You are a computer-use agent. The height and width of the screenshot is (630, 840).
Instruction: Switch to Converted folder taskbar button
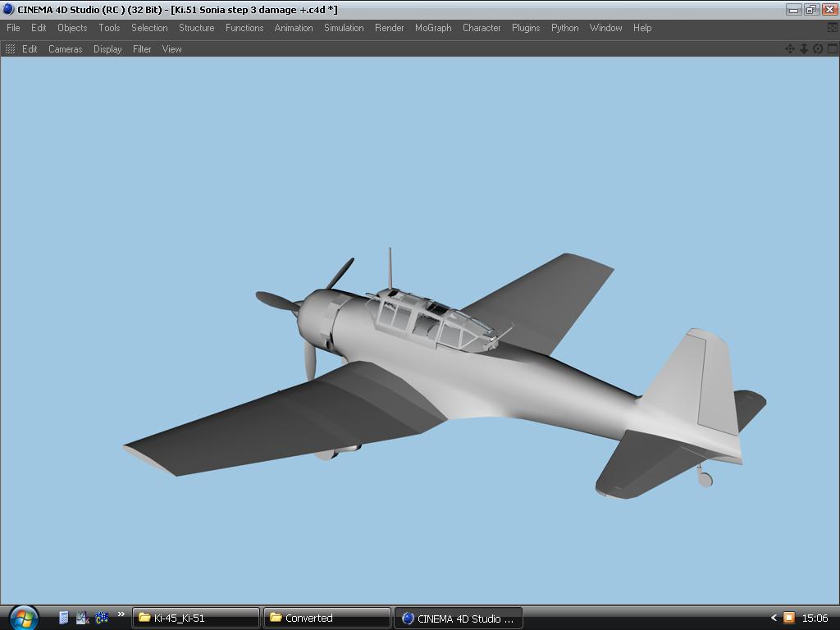click(x=326, y=618)
